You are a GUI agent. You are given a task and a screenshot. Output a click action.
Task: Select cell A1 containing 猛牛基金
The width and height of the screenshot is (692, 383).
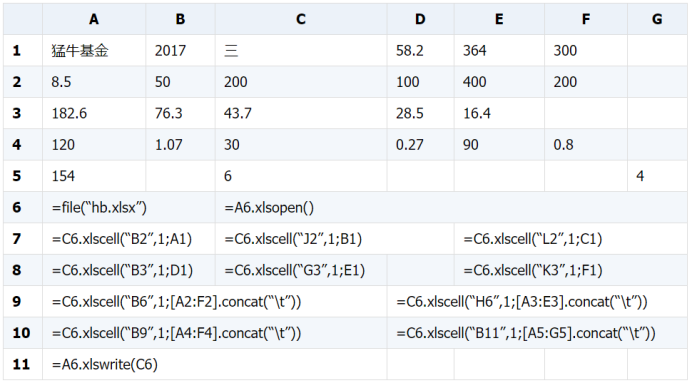(94, 50)
